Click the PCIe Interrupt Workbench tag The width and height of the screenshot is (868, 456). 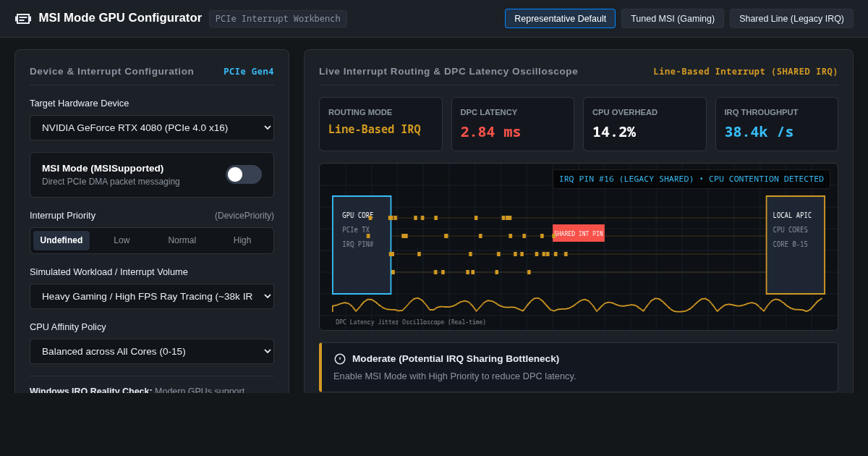(x=278, y=19)
